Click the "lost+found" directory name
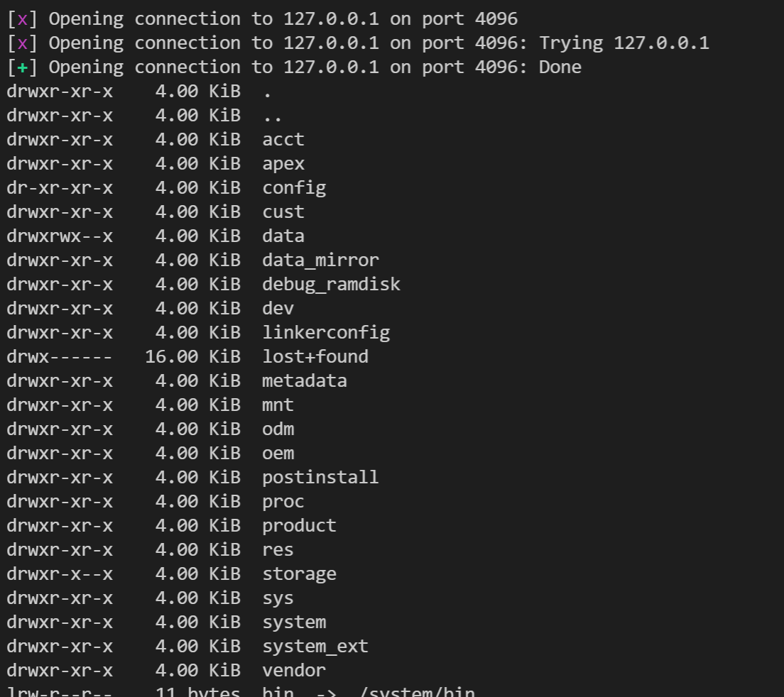 click(x=315, y=356)
